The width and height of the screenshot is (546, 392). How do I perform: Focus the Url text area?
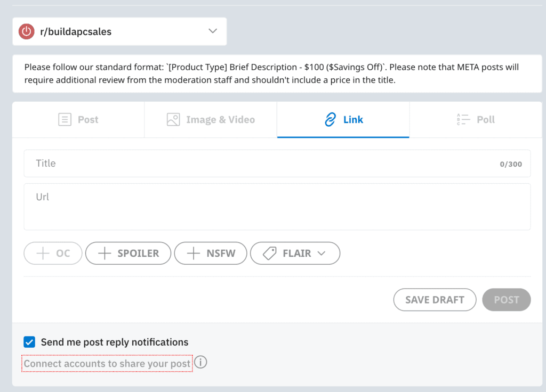click(x=277, y=207)
